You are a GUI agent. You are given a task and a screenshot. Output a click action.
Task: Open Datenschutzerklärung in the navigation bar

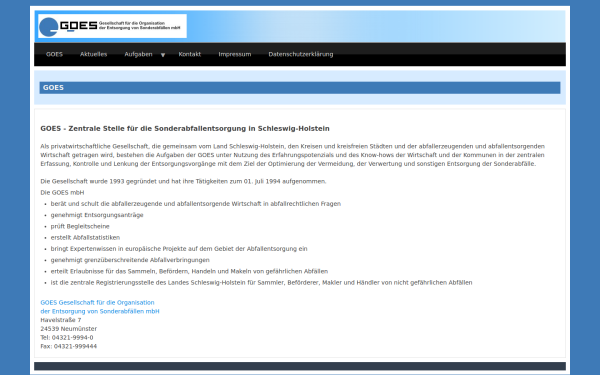click(x=301, y=54)
